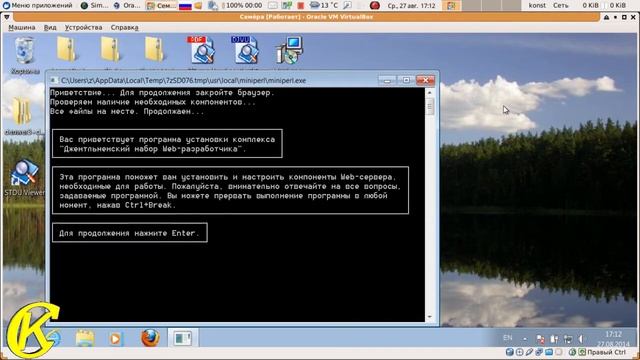Click the VirtualBox USB status icon
Viewport: 640px width, 360px height.
pos(529,352)
